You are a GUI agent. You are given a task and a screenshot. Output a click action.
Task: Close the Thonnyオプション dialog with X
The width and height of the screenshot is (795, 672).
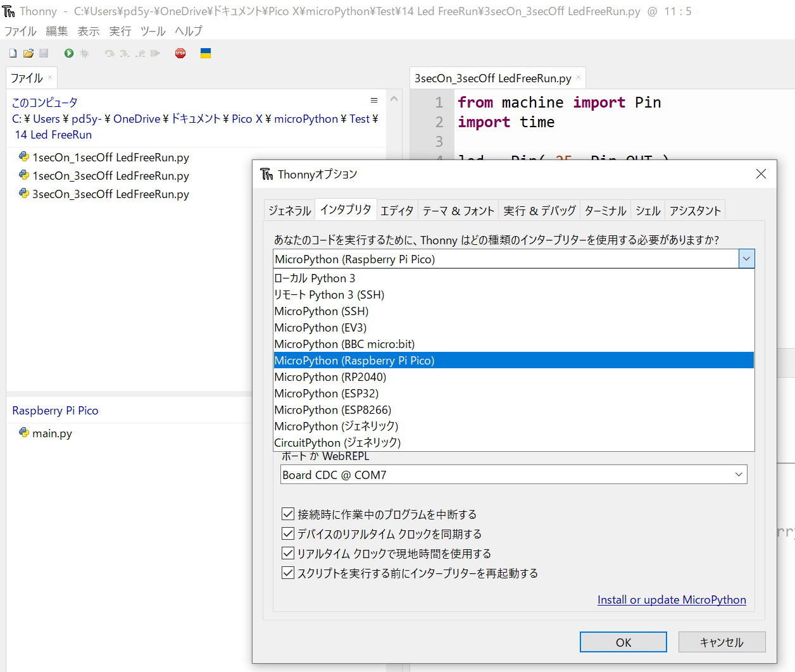[x=761, y=174]
